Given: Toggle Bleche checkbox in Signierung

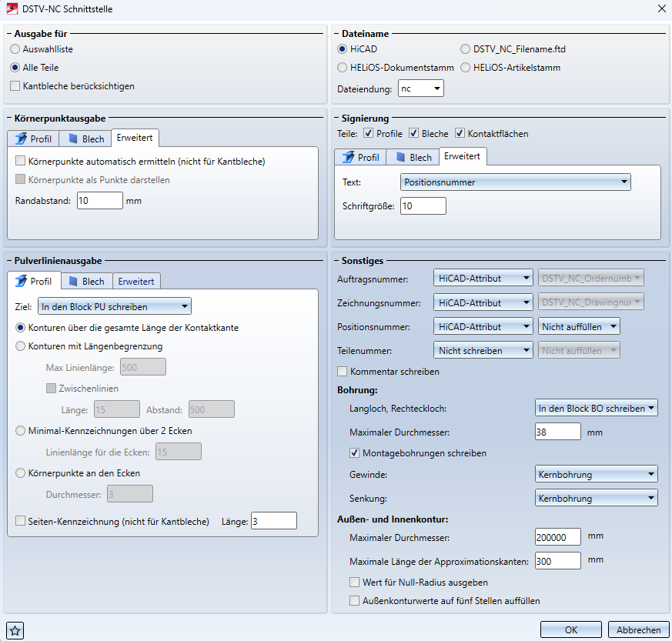Looking at the screenshot, I should click(x=413, y=133).
